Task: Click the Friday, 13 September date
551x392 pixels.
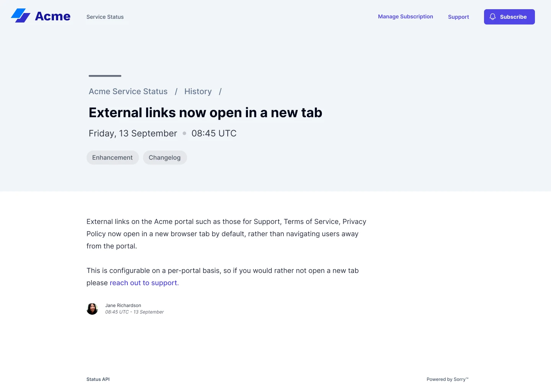Action: tap(133, 133)
